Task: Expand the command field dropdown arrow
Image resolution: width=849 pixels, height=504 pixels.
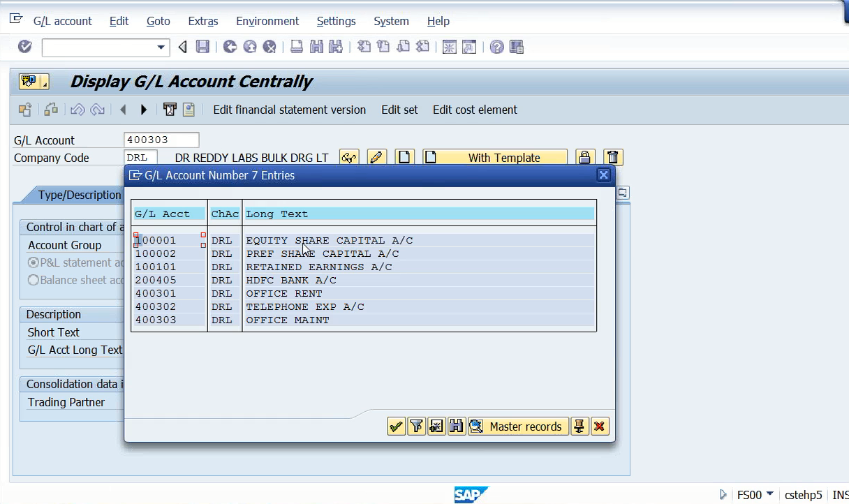Action: pyautogui.click(x=162, y=47)
